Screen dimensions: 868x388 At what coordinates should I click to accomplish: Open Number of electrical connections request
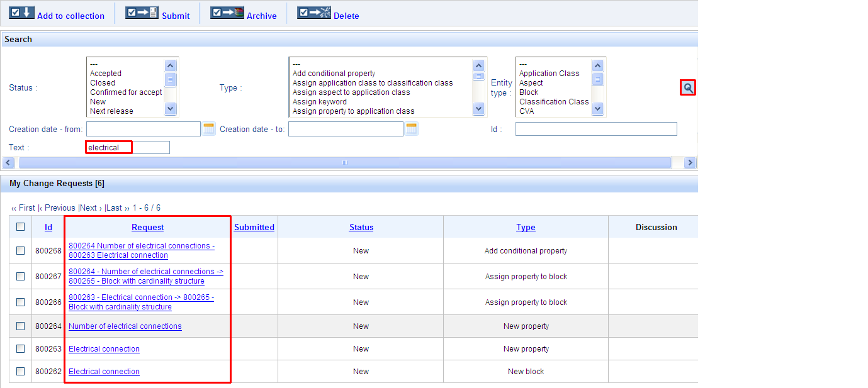click(125, 326)
